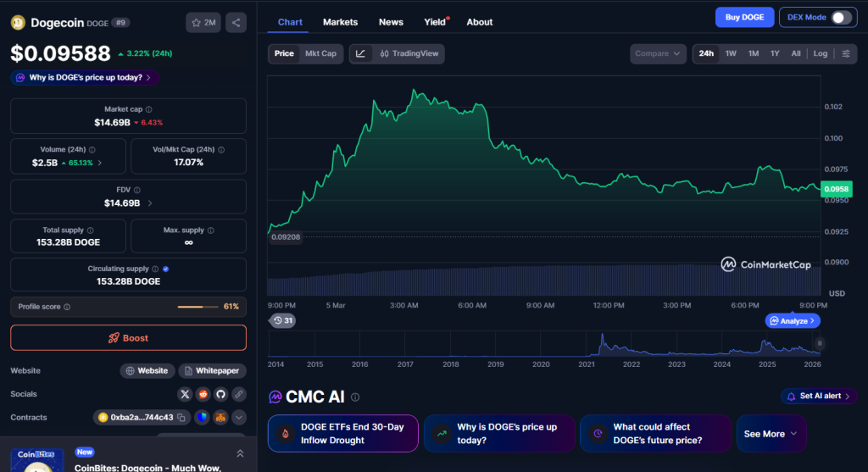Expand See More CMC AI questions
Image resolution: width=868 pixels, height=472 pixels.
[771, 434]
